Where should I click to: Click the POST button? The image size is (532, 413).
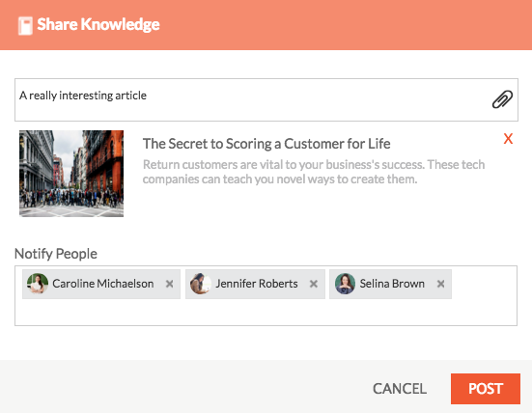[486, 389]
